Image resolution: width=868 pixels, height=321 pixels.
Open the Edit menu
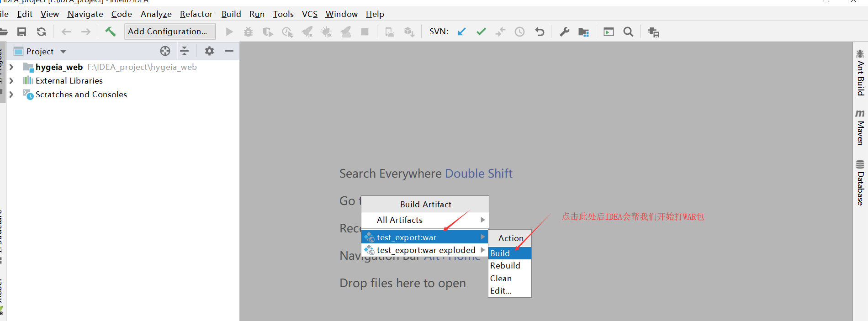pos(25,14)
